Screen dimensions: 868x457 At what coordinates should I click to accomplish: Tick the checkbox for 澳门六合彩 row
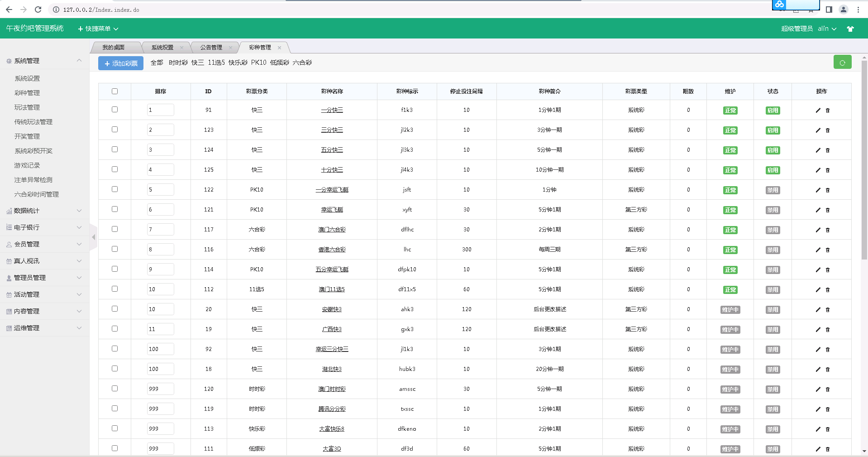pyautogui.click(x=114, y=229)
